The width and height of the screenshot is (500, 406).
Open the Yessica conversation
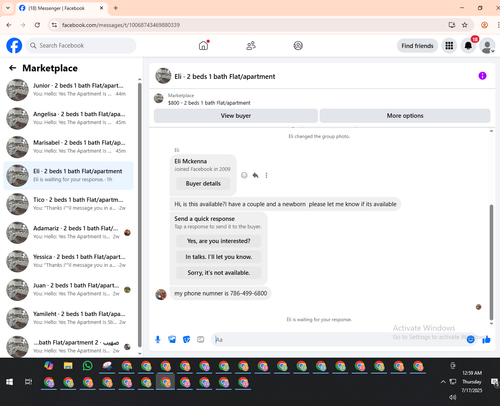tap(68, 261)
